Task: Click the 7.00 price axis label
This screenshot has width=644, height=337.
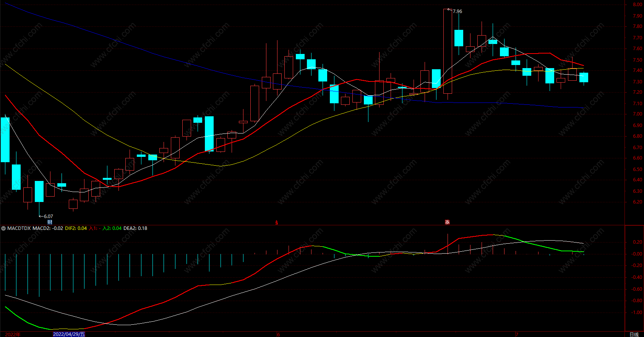Action: tap(638, 114)
